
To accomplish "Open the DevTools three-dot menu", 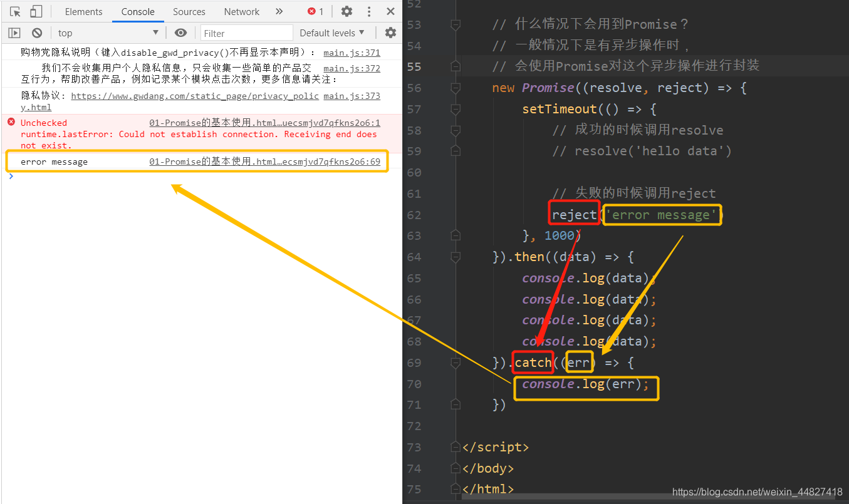I will (x=369, y=11).
